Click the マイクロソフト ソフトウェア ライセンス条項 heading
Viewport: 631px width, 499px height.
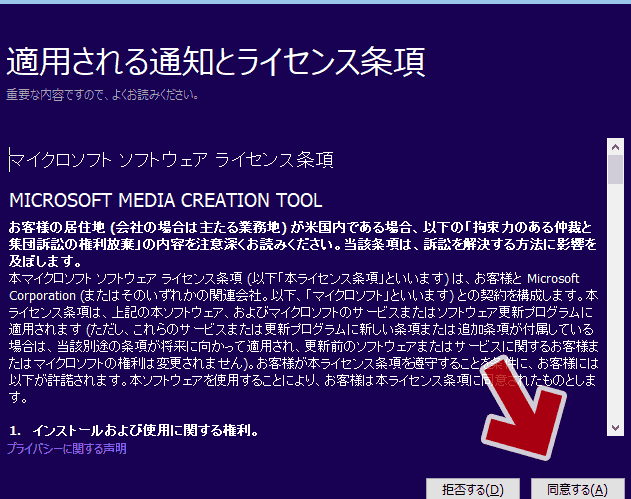(x=171, y=160)
